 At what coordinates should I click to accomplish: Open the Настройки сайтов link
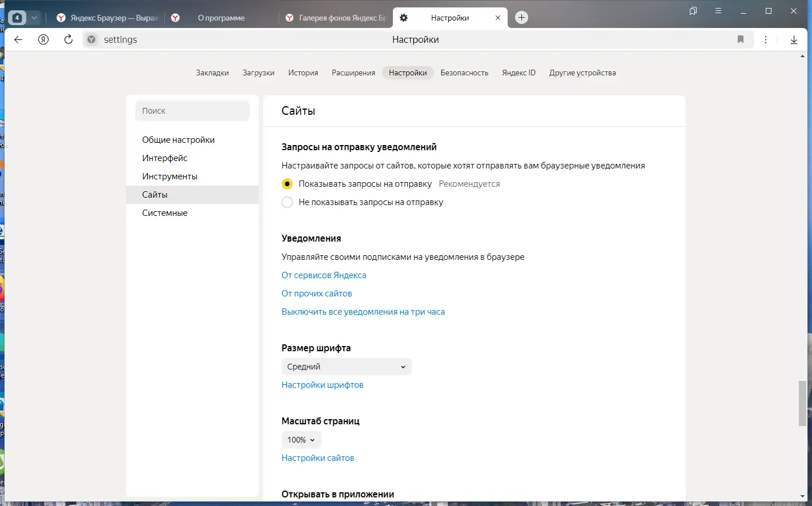pyautogui.click(x=318, y=458)
